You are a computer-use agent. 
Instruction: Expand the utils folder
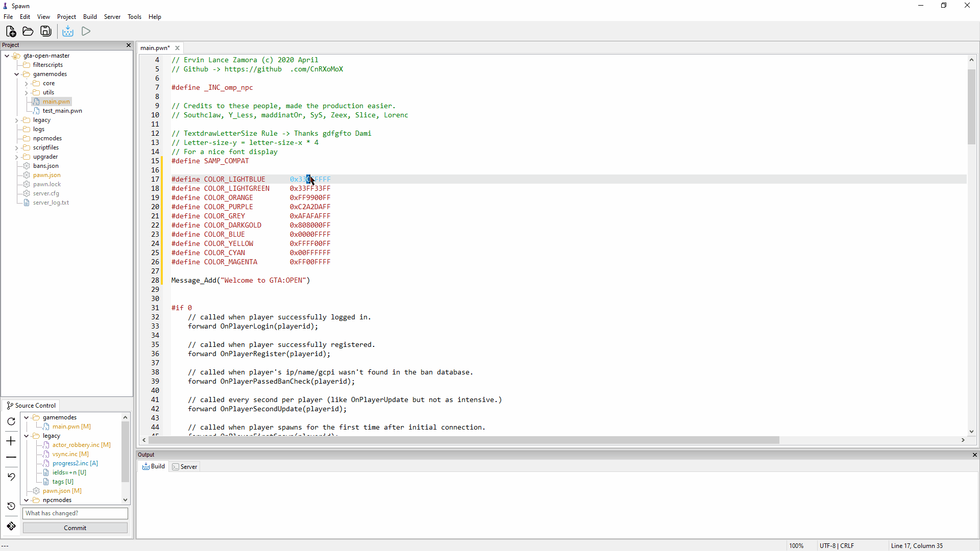tap(26, 92)
